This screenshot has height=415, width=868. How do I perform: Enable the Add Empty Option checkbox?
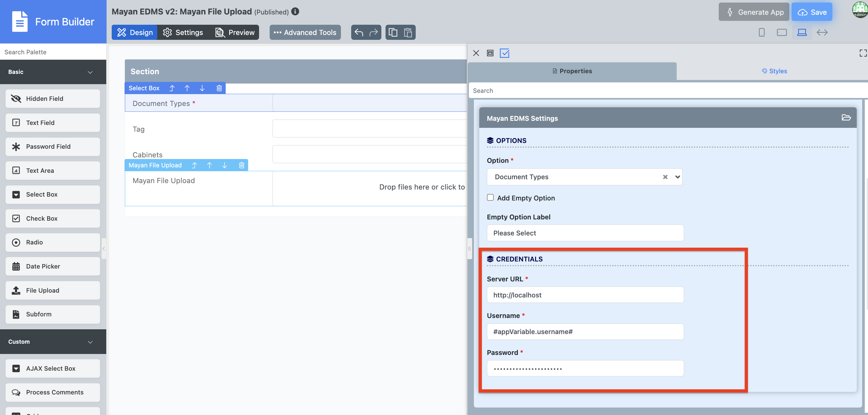coord(490,198)
